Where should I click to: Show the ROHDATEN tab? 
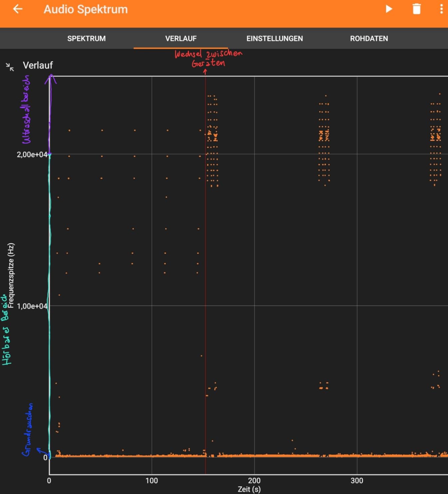pos(369,39)
